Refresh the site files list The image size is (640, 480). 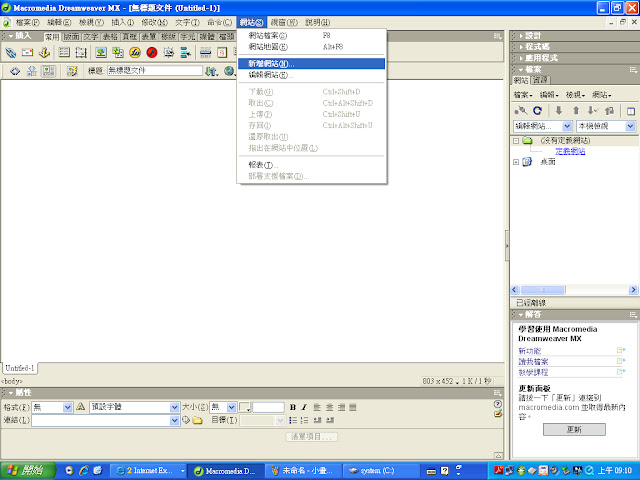[538, 111]
